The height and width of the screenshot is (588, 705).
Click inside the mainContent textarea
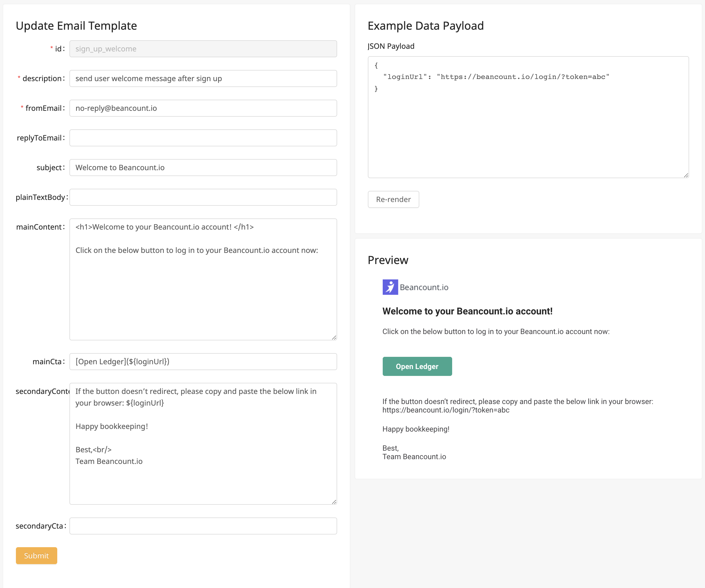203,289
